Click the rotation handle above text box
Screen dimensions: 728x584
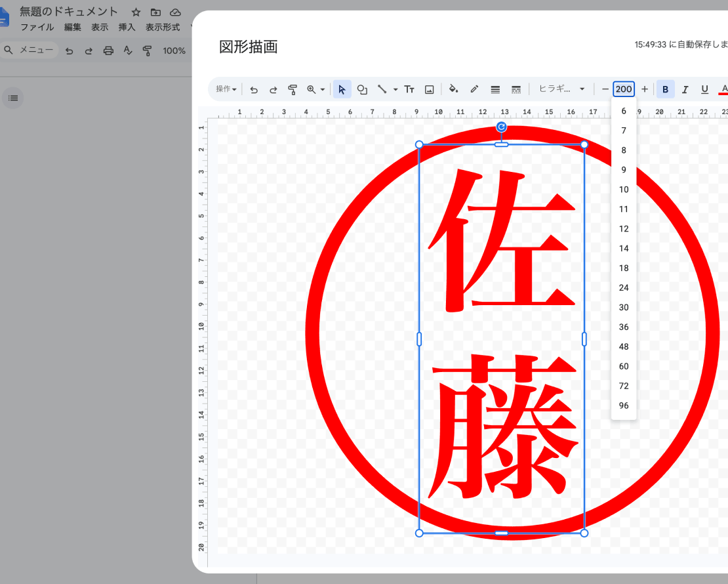click(501, 127)
